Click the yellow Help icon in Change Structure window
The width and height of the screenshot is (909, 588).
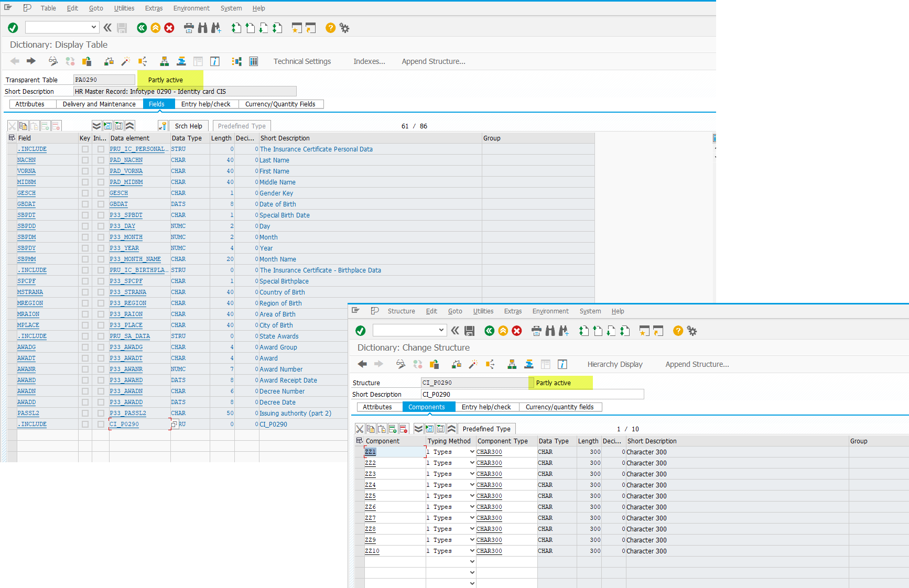click(x=678, y=331)
